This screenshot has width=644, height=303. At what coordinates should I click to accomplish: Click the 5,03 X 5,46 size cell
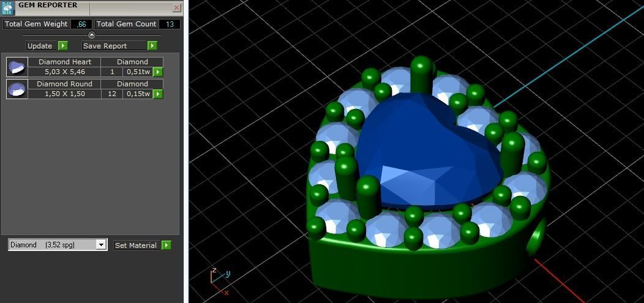pos(65,72)
